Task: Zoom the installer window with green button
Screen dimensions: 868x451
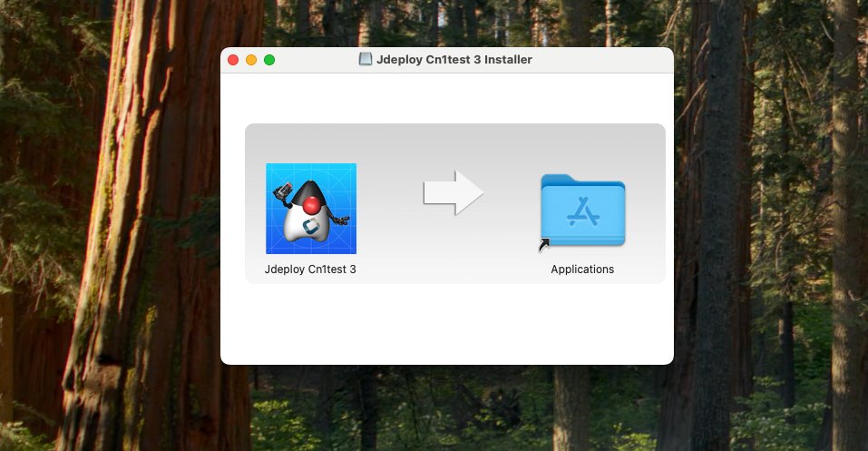Action: coord(269,60)
